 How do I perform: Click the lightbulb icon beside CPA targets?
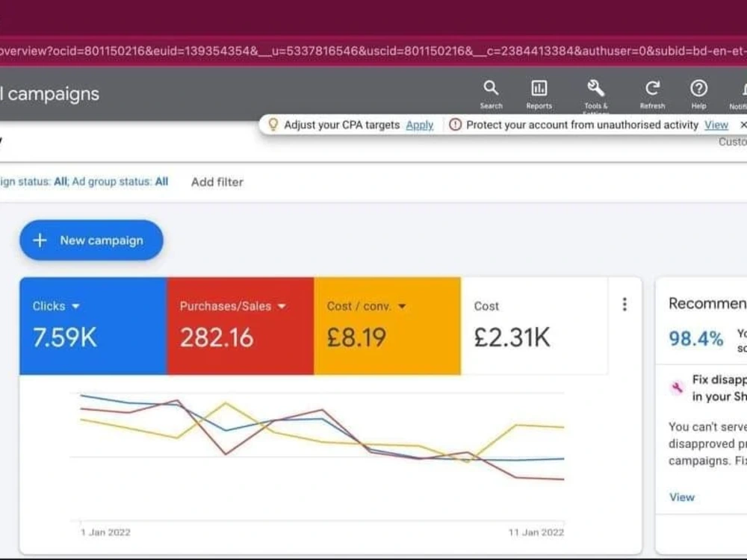coord(273,125)
